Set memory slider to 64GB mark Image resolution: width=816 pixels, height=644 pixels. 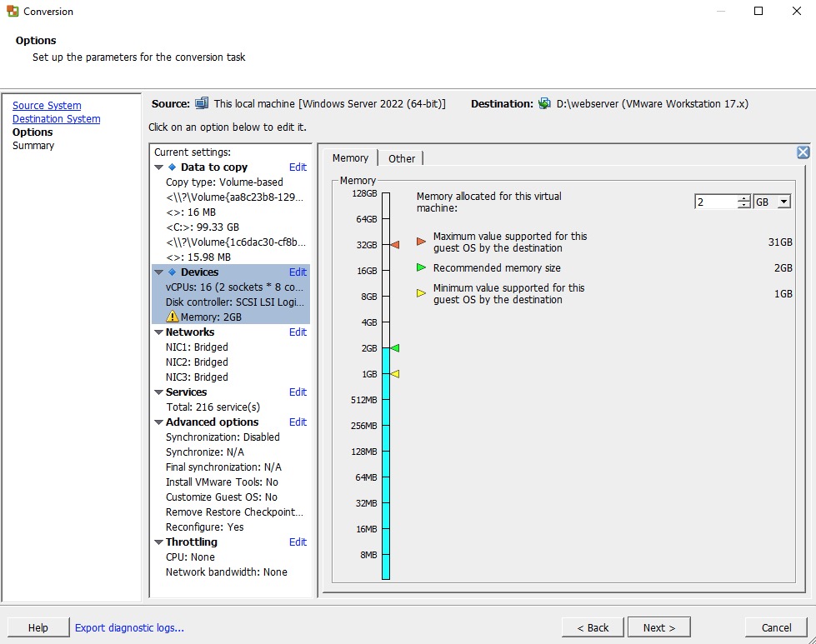point(386,219)
